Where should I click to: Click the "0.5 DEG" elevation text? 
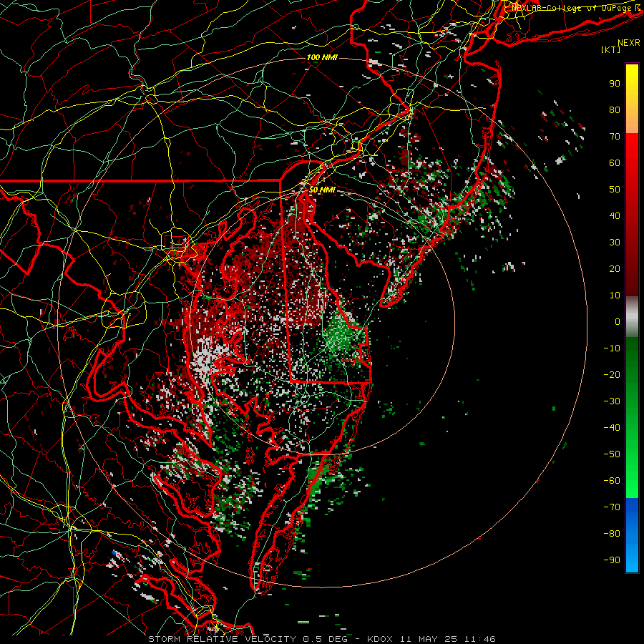coord(326,639)
